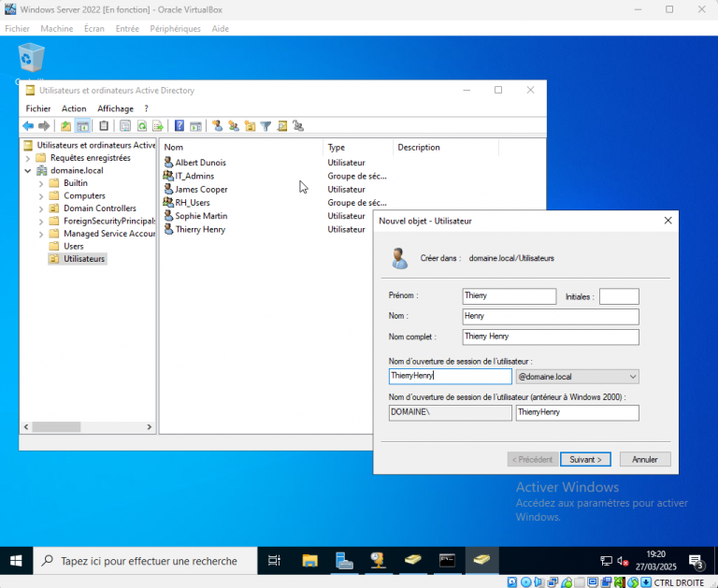Open the Affichage menu

pos(116,108)
